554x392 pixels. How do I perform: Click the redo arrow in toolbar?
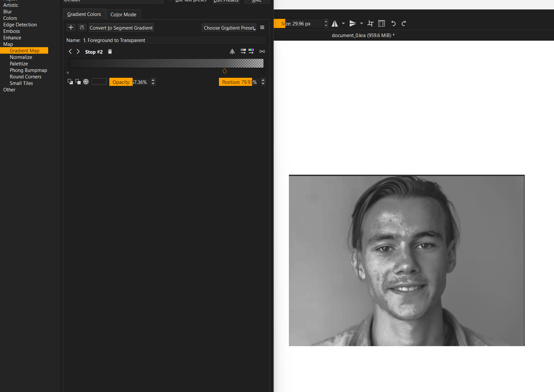[404, 23]
